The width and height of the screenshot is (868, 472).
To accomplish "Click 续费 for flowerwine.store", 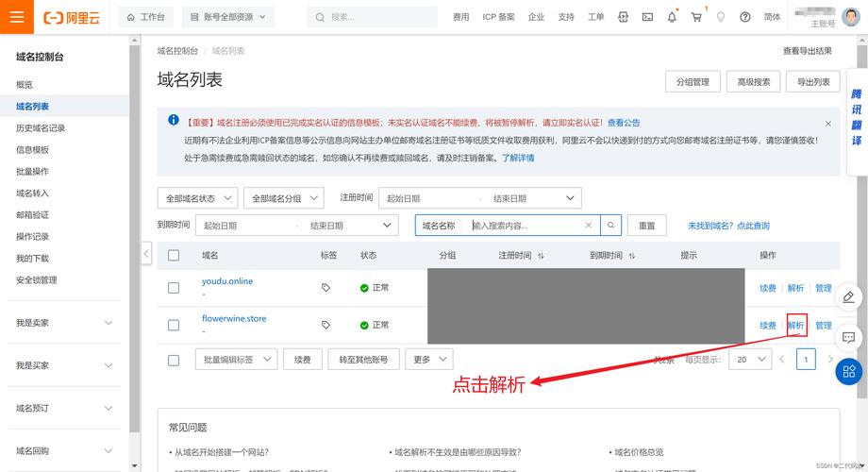I will (x=768, y=325).
